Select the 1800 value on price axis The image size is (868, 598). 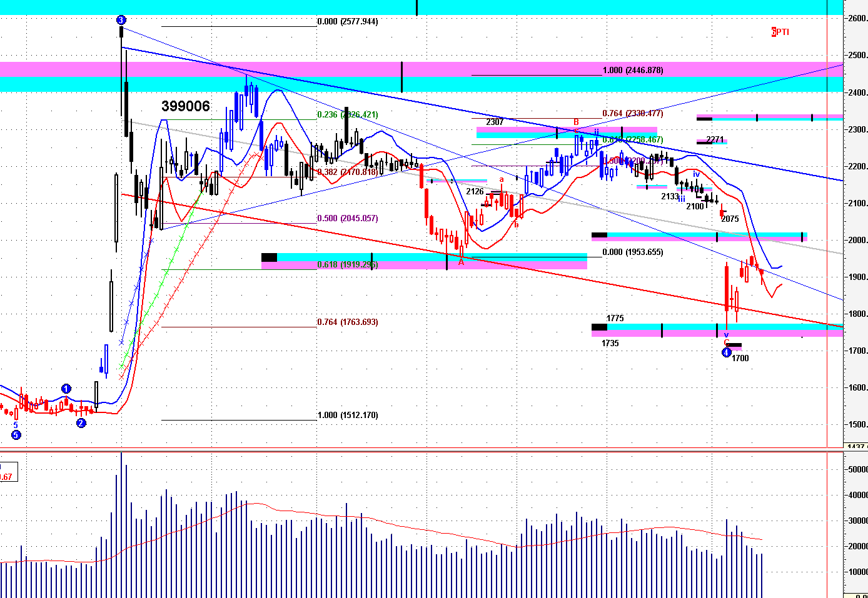coord(857,314)
